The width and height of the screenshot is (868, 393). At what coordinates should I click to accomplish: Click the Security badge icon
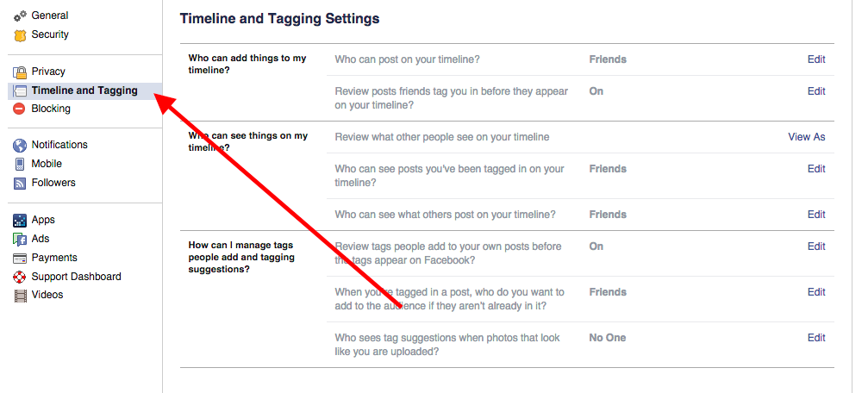coord(20,35)
